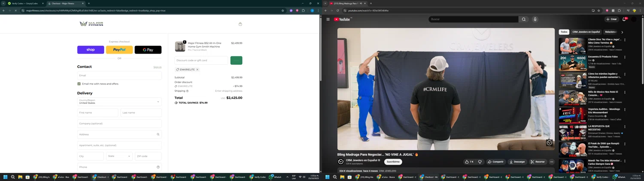This screenshot has width=644, height=181.
Task: Click the Crear button on YouTube
Action: pos(611,19)
